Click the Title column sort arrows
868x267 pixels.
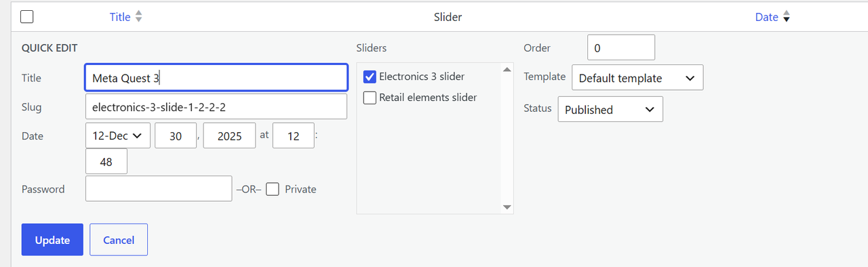point(138,17)
